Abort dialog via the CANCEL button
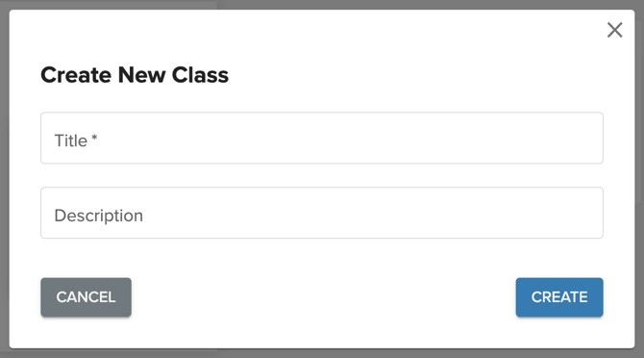Viewport: 644px width, 358px height. pyautogui.click(x=86, y=297)
